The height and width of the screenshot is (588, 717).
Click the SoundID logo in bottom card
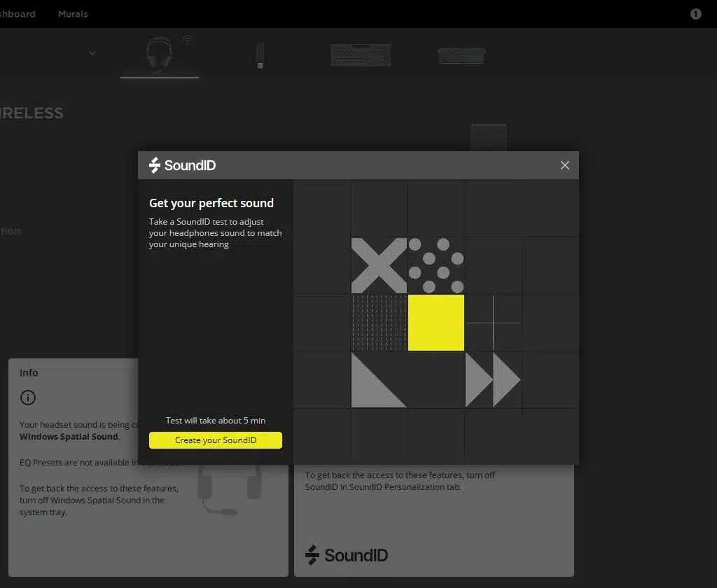(347, 555)
